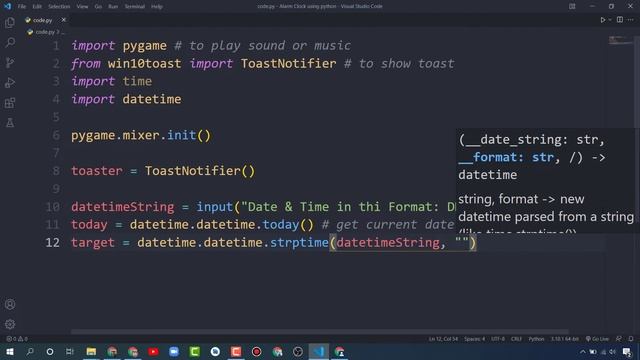Screen dimensions: 640x360
Task: Open the Source Control view
Action: pos(10,62)
